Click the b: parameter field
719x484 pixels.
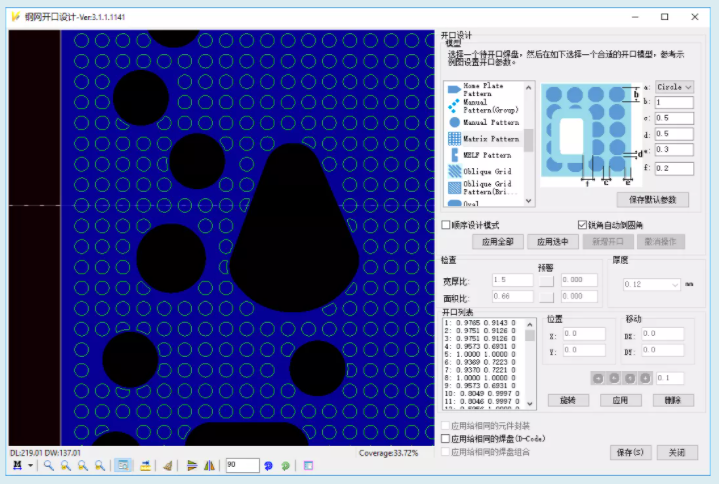674,102
